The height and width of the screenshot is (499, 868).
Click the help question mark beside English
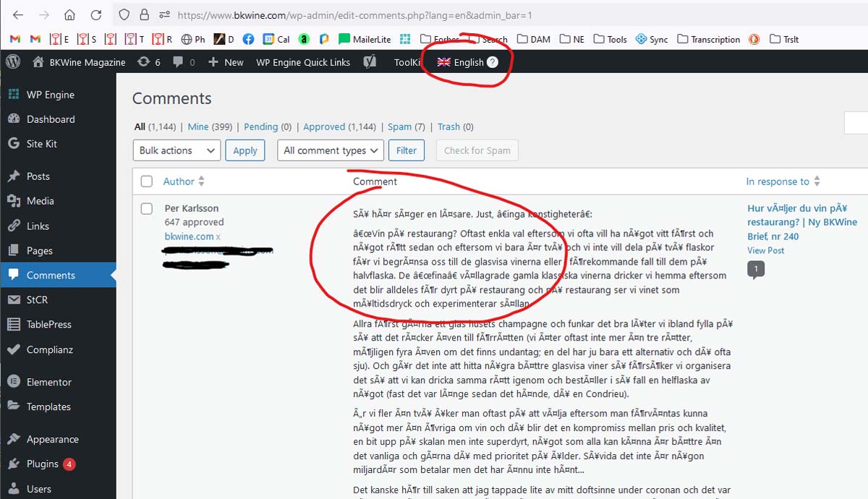point(493,62)
